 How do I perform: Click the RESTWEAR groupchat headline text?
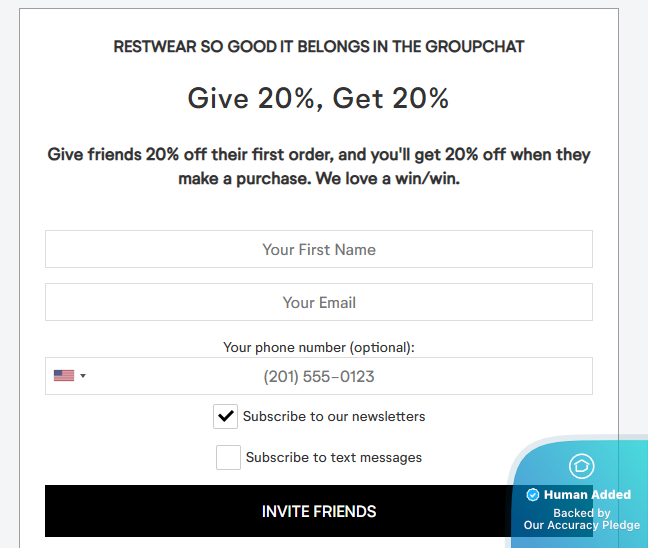[319, 47]
